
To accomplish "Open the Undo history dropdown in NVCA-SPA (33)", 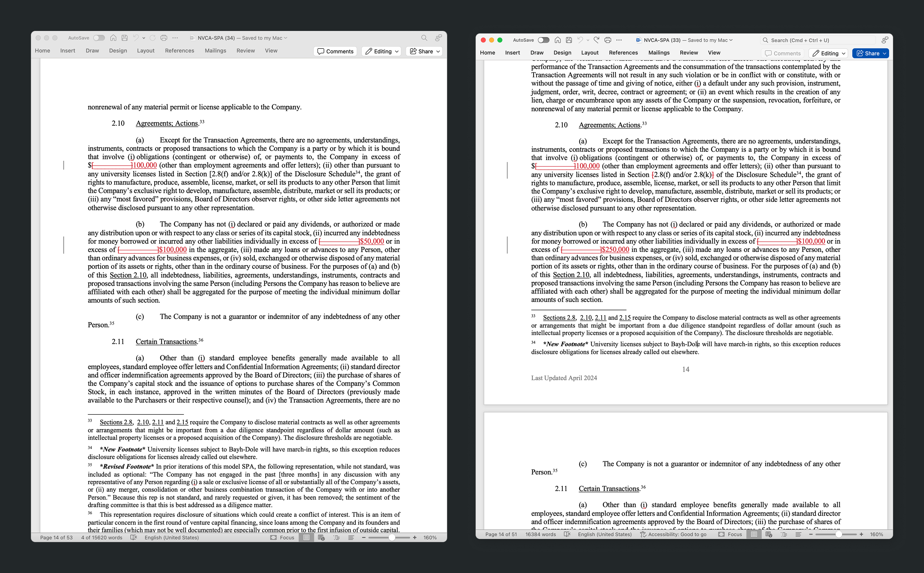I will click(588, 40).
